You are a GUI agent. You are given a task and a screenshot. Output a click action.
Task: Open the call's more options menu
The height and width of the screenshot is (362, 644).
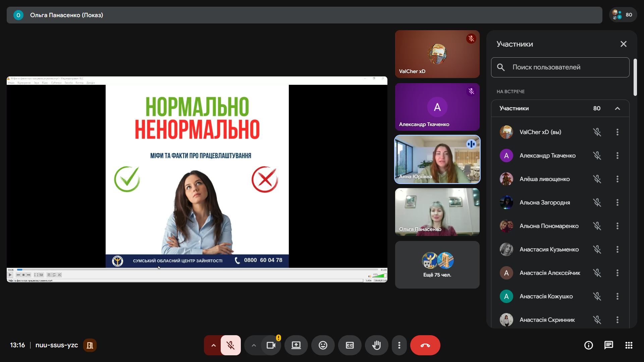(x=399, y=345)
